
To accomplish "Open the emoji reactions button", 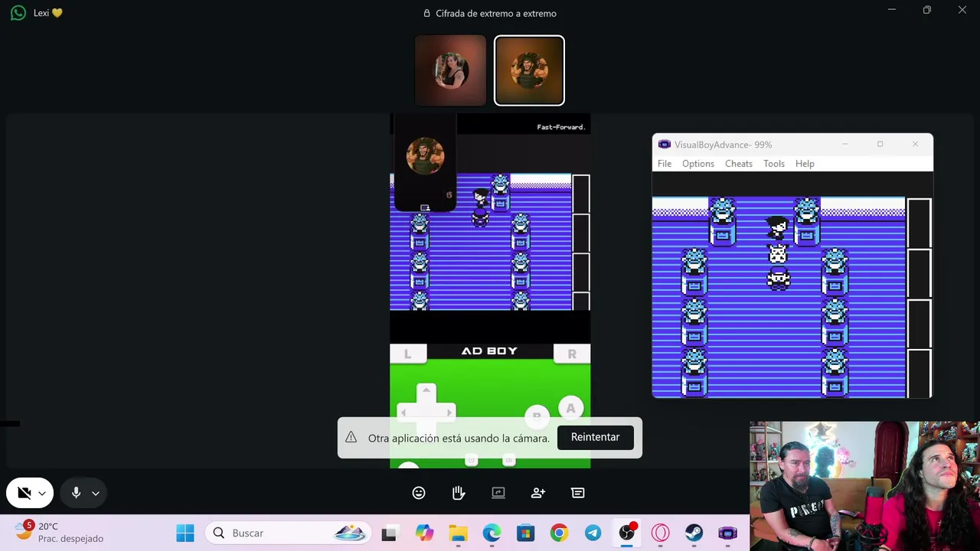I will (x=419, y=493).
